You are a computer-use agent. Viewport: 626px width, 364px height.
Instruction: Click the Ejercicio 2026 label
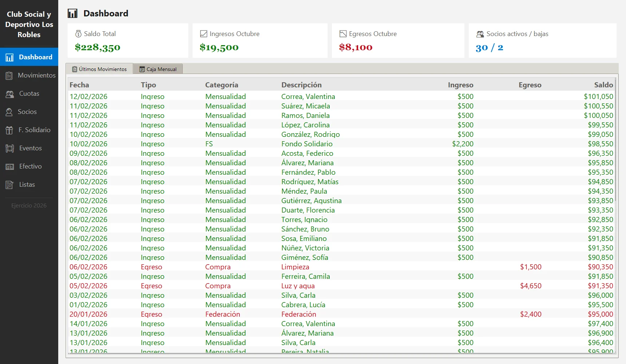[29, 206]
